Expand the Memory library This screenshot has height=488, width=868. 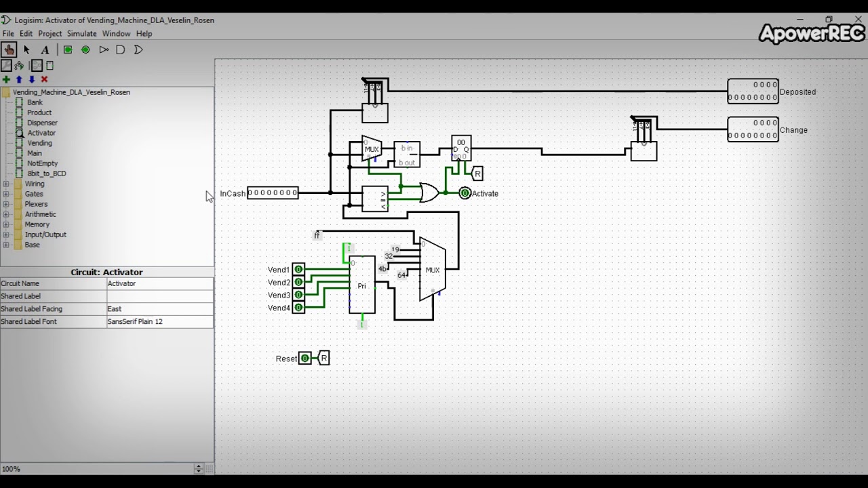pyautogui.click(x=6, y=224)
